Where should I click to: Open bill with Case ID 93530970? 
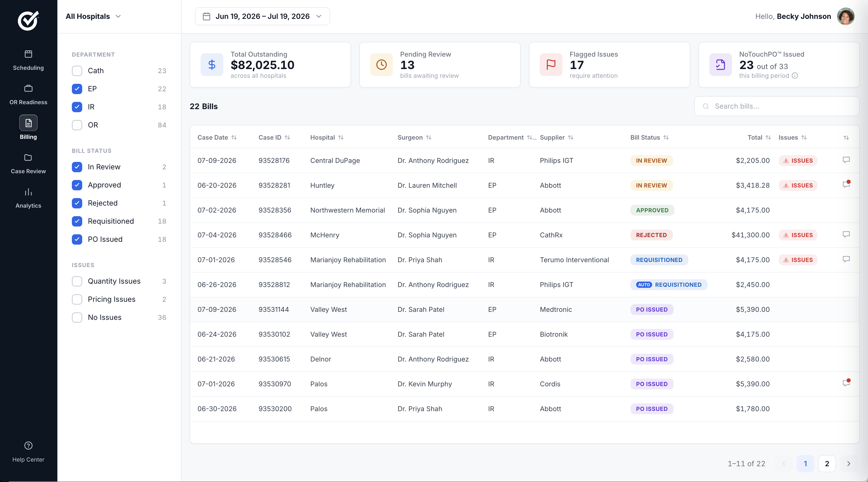(275, 384)
